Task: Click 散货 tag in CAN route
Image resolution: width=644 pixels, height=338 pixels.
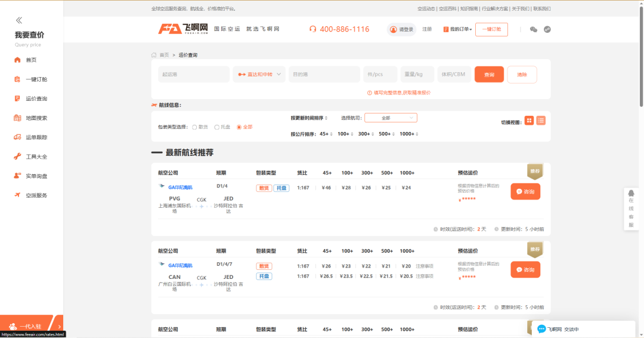Action: 264,266
